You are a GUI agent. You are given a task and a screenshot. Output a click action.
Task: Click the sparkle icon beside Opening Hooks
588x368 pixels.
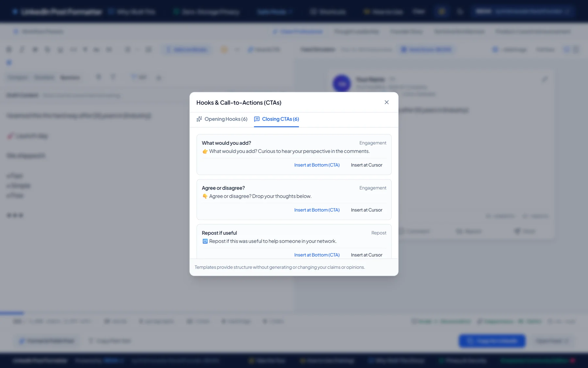[199, 119]
